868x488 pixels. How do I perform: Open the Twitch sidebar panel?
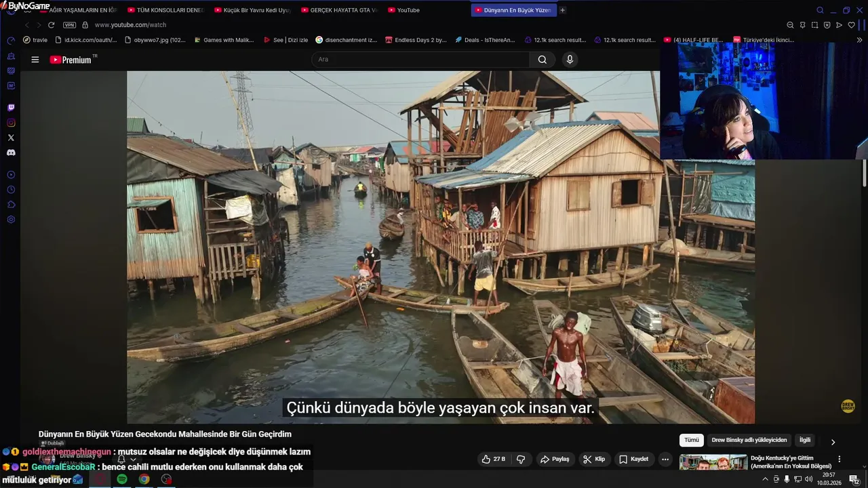(11, 108)
